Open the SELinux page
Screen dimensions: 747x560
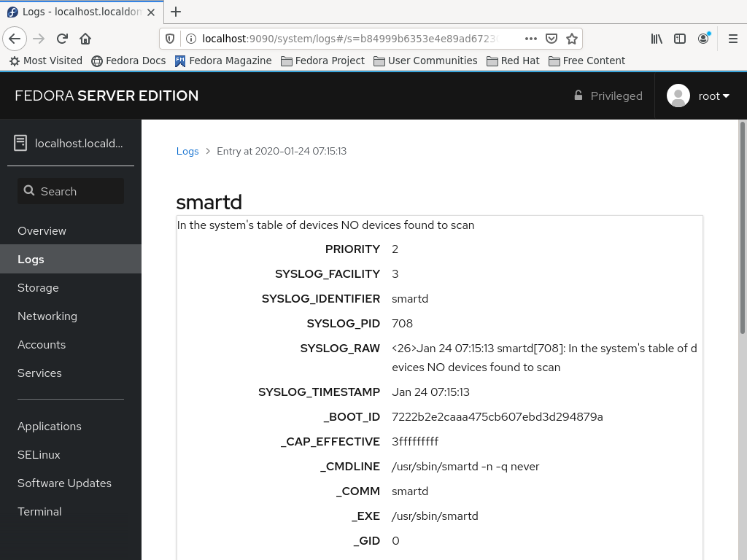[71, 455]
